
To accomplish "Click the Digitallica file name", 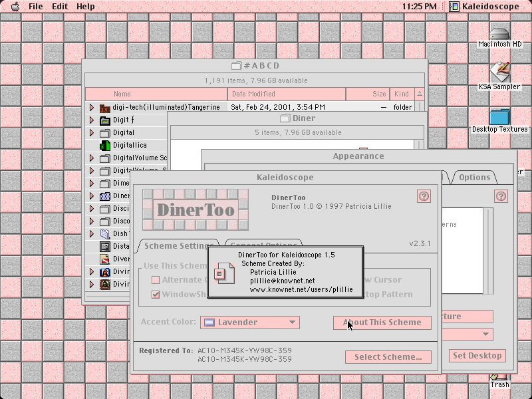I will click(130, 145).
